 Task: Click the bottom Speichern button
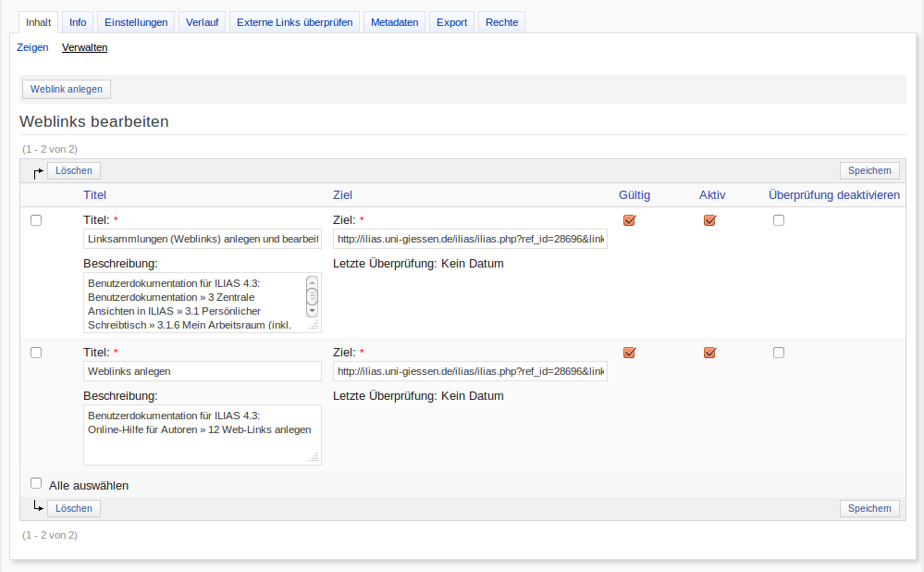(869, 508)
